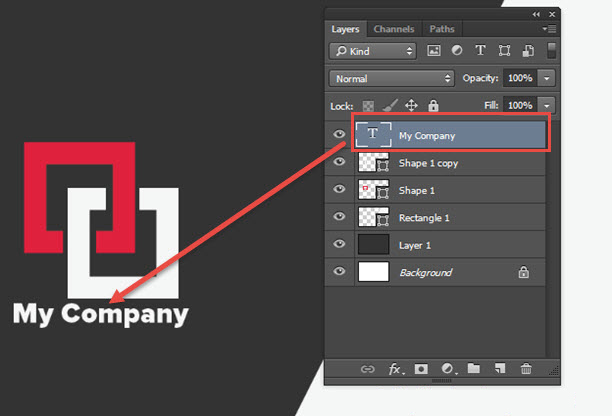
Task: Hide the Rectangle 1 layer
Action: [339, 216]
